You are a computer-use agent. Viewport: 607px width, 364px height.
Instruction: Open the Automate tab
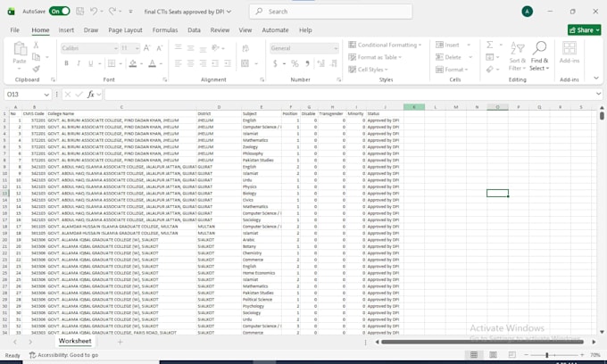pyautogui.click(x=275, y=29)
